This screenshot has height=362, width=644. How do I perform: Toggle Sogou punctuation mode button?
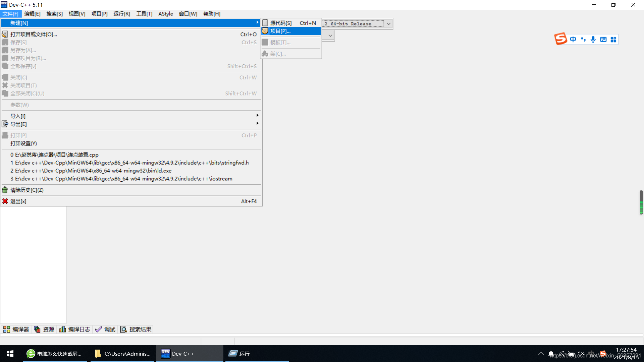(583, 39)
